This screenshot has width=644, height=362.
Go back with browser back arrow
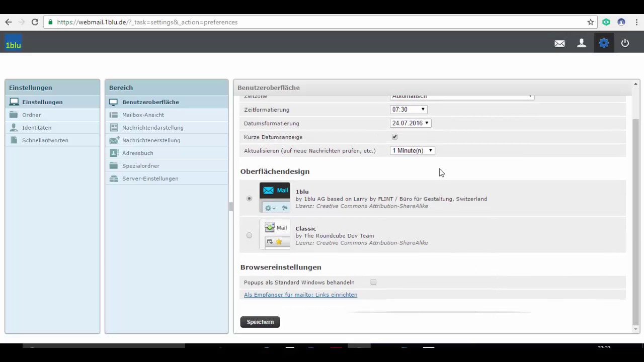(x=9, y=22)
